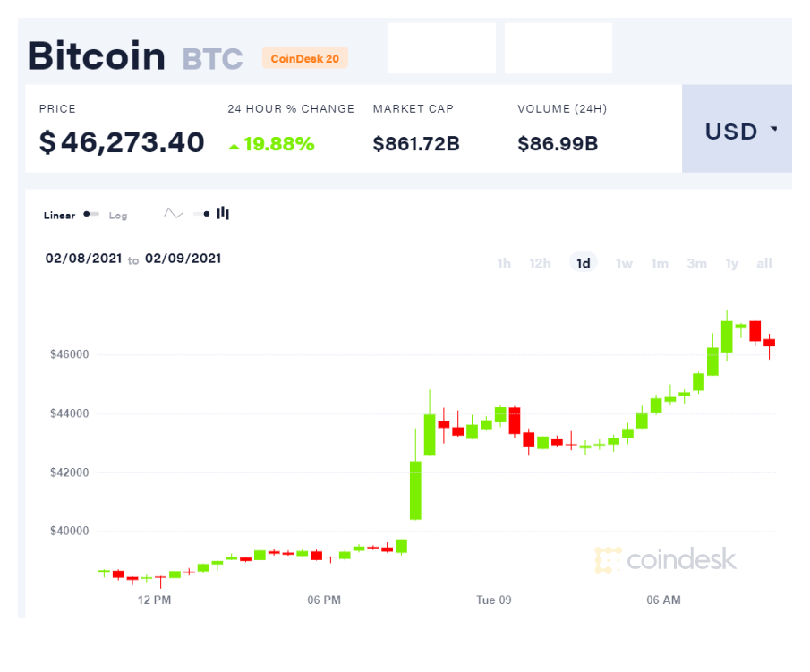Click the tall green candlestick near $42000

415,489
